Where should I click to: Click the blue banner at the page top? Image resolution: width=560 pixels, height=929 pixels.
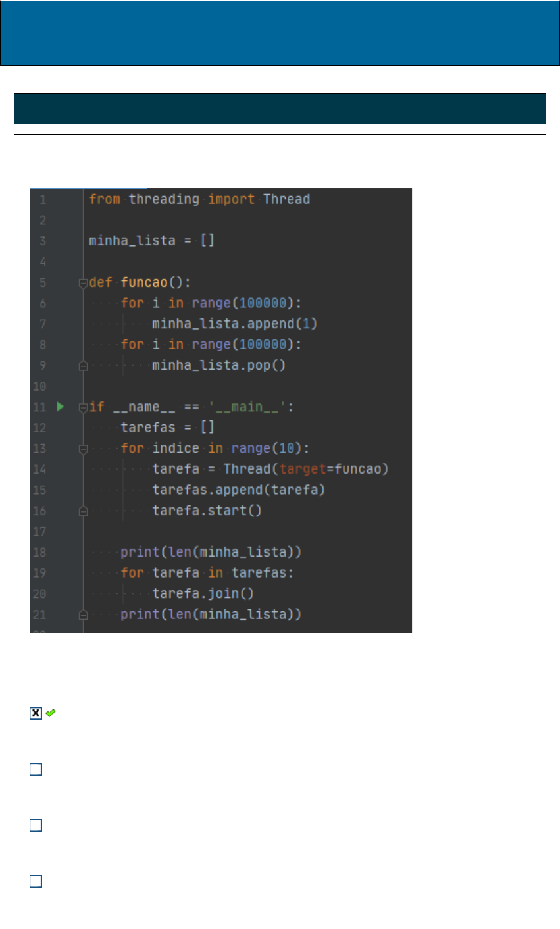(x=280, y=33)
